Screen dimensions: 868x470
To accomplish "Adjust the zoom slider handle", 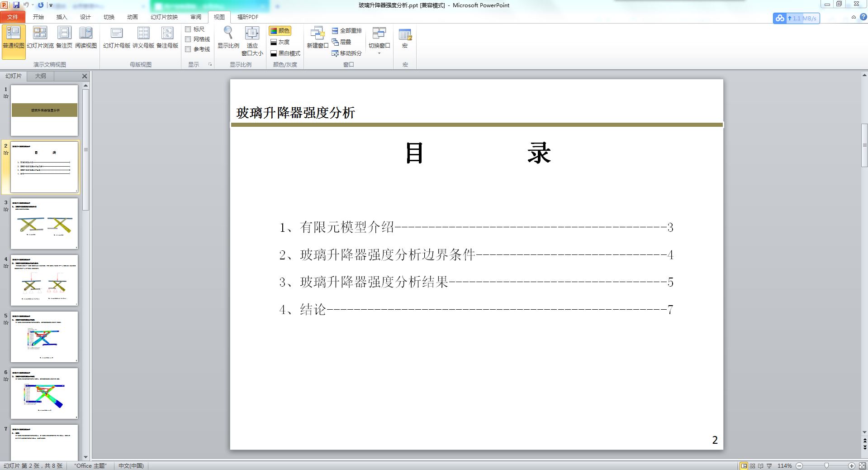I will pos(827,465).
